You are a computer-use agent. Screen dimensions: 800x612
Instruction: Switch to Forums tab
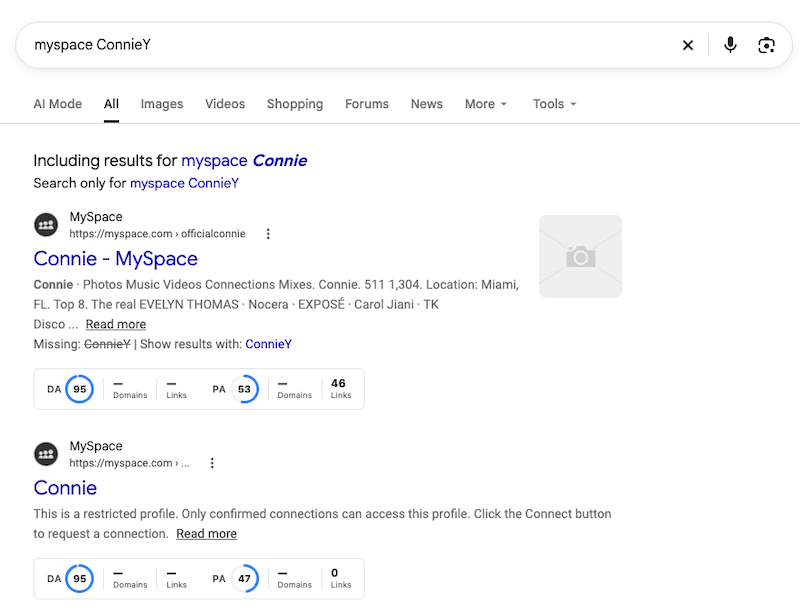point(367,104)
